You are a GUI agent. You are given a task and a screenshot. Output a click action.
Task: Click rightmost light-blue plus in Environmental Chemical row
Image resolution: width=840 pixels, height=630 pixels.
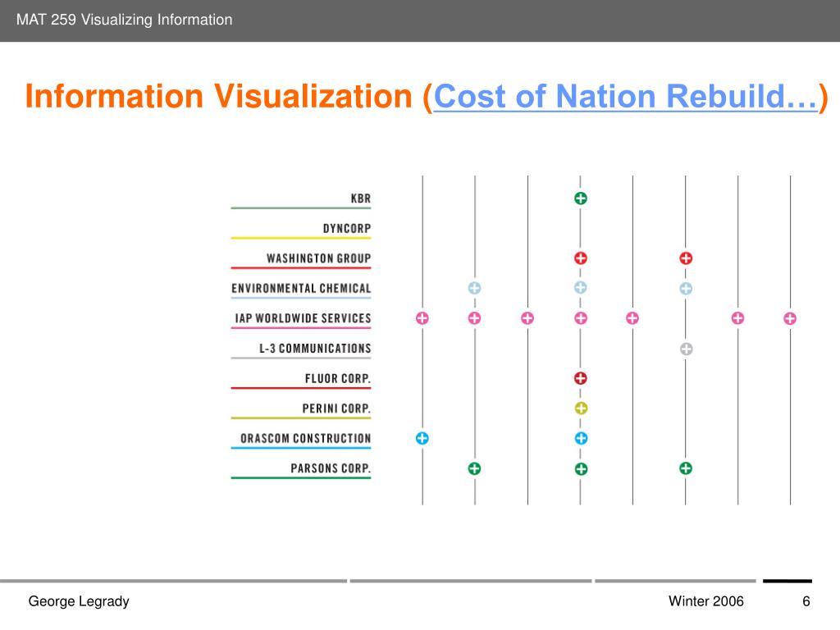686,289
